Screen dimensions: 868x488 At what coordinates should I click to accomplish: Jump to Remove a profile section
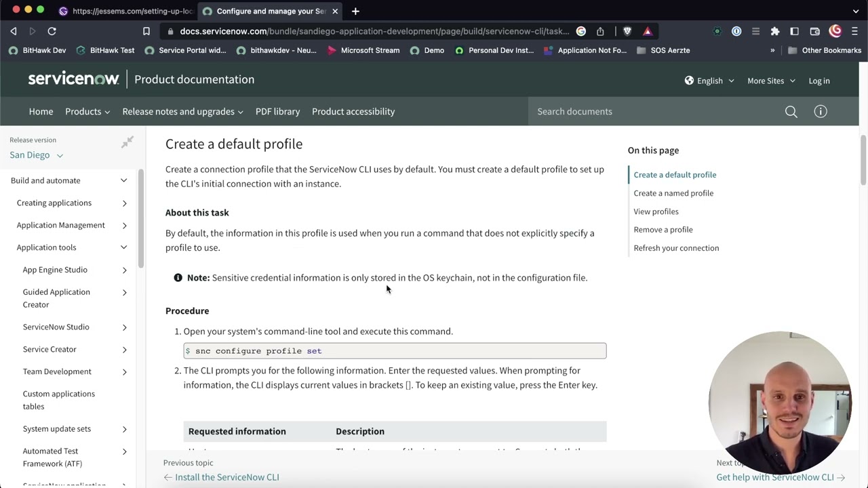pos(663,230)
